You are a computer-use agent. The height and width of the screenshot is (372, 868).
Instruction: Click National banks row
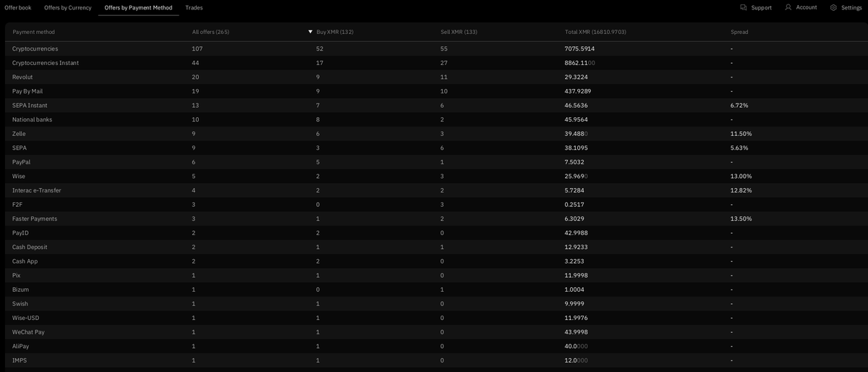tap(436, 119)
